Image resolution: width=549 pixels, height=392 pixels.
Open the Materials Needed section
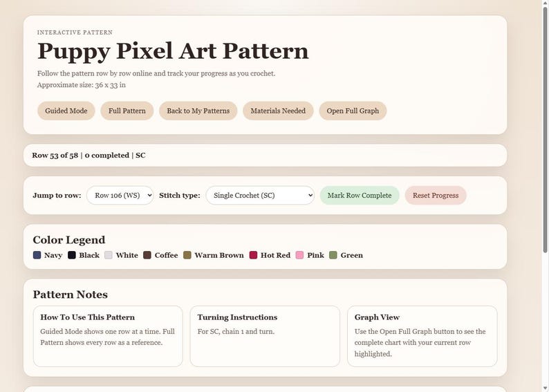(x=278, y=111)
